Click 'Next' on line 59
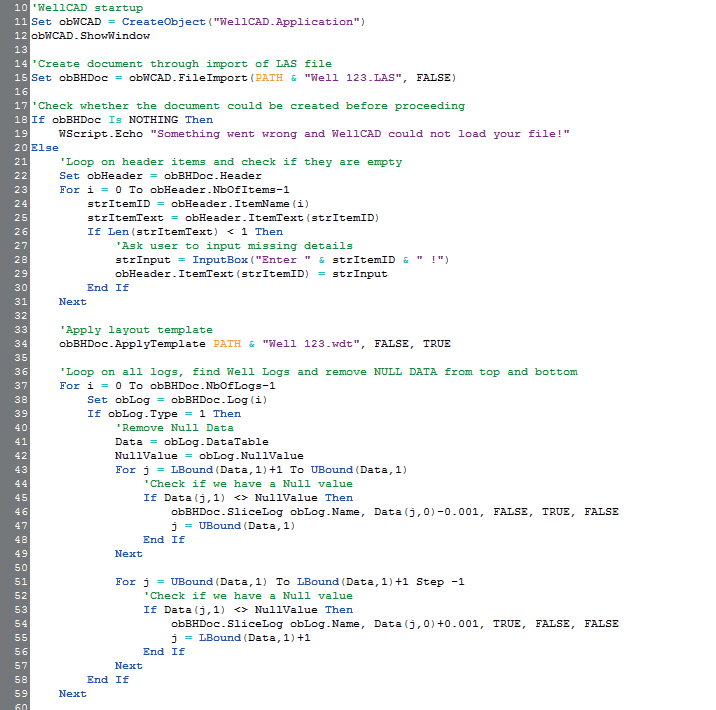This screenshot has width=716, height=710. click(x=73, y=694)
